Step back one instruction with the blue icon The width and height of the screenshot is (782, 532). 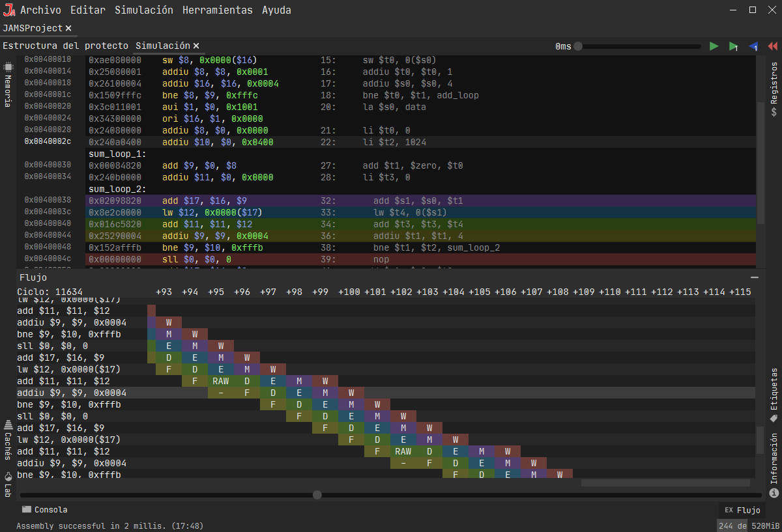[754, 46]
